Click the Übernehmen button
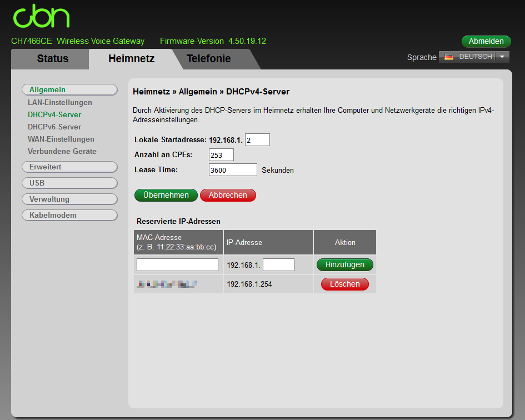 (166, 195)
